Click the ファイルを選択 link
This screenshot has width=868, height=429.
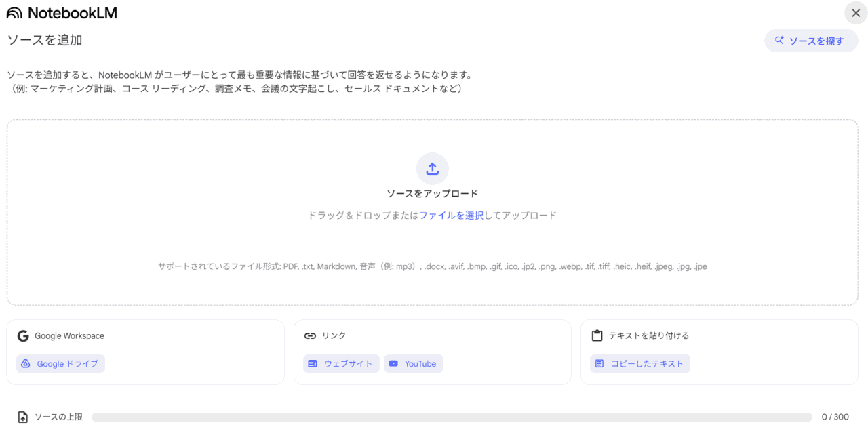[x=451, y=216]
